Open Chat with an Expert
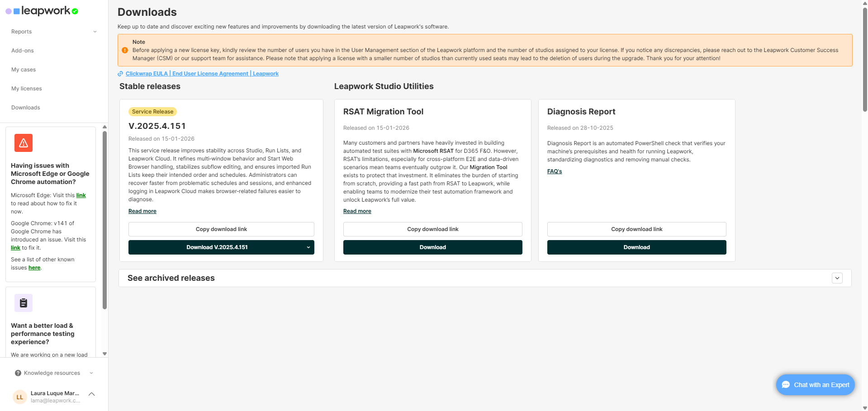 click(x=815, y=385)
